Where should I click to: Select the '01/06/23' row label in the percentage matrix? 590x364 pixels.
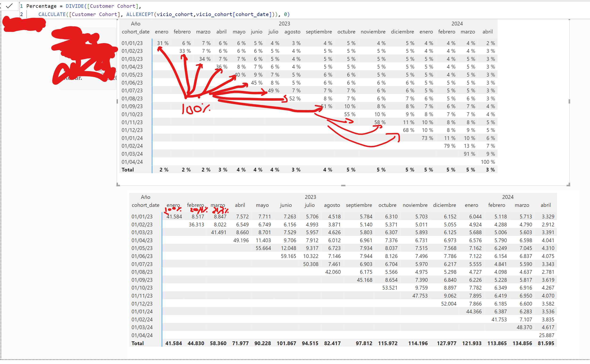click(x=132, y=83)
